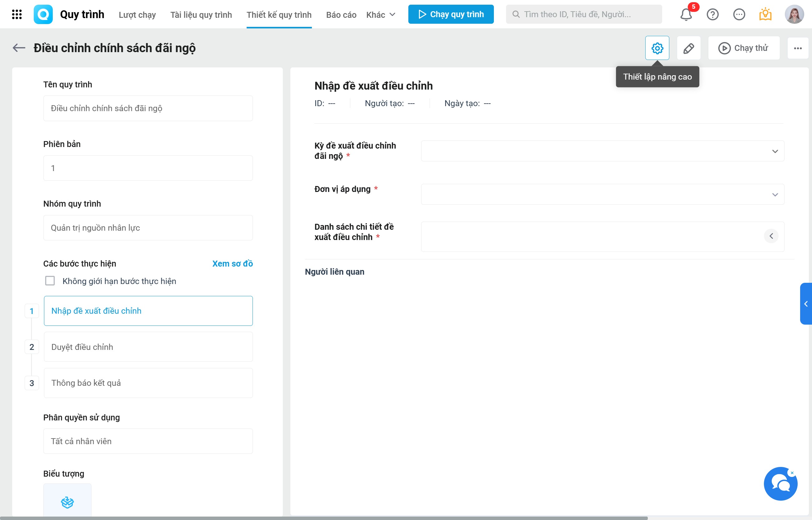Expand Đơn vị áp dụng dropdown

602,194
